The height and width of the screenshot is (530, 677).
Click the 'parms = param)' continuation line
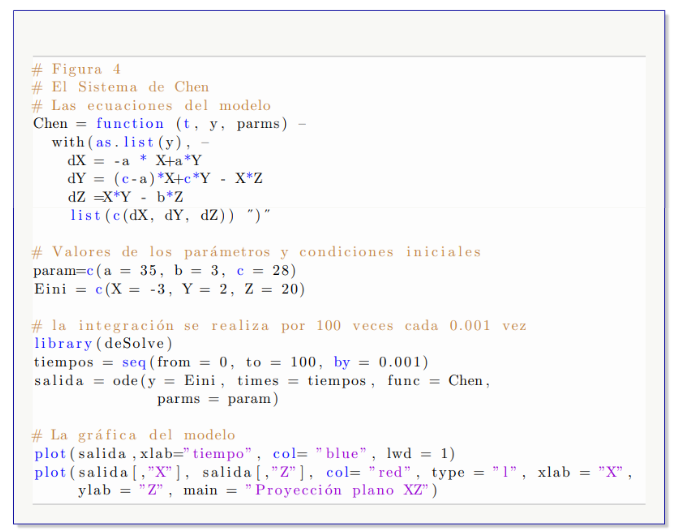pyautogui.click(x=217, y=399)
